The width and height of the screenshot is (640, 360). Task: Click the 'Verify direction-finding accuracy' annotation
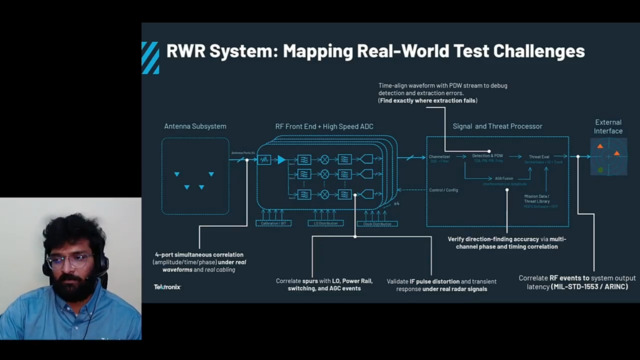click(507, 243)
